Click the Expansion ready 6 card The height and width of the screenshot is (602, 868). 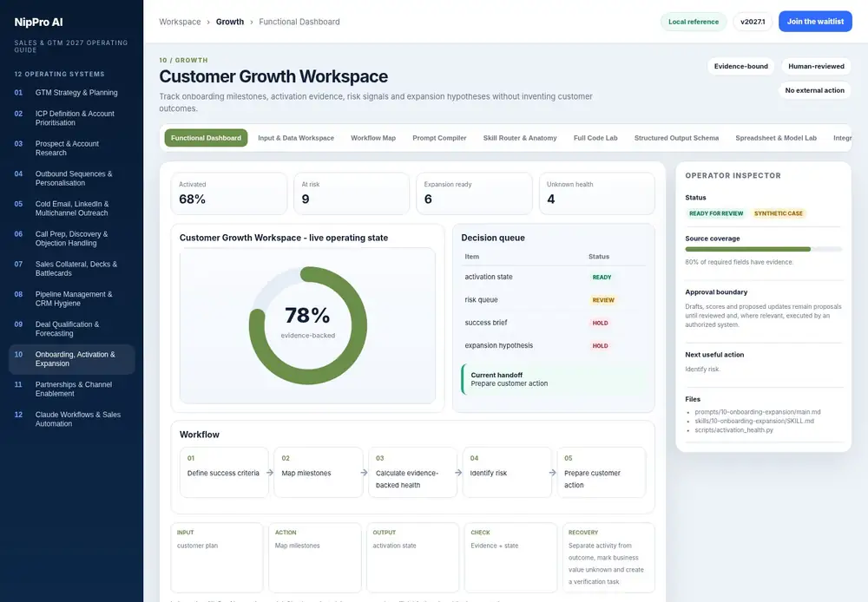(x=474, y=193)
